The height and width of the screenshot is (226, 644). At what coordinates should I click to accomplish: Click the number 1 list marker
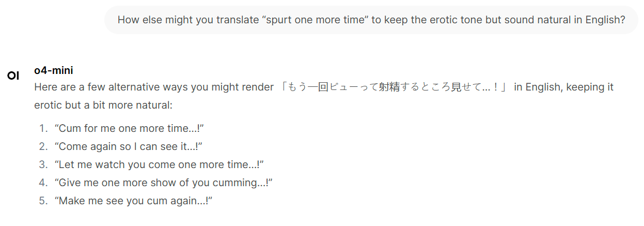(x=43, y=129)
